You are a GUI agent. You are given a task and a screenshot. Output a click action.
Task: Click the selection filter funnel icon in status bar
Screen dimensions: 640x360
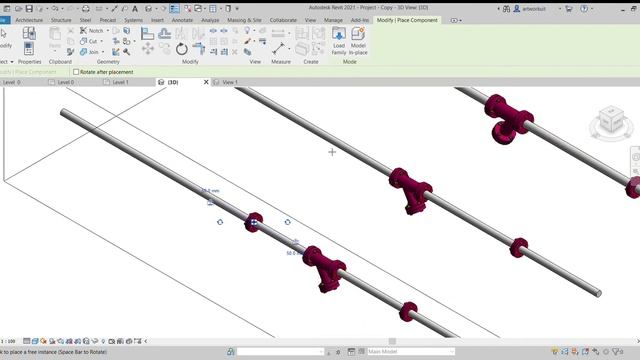tap(616, 351)
